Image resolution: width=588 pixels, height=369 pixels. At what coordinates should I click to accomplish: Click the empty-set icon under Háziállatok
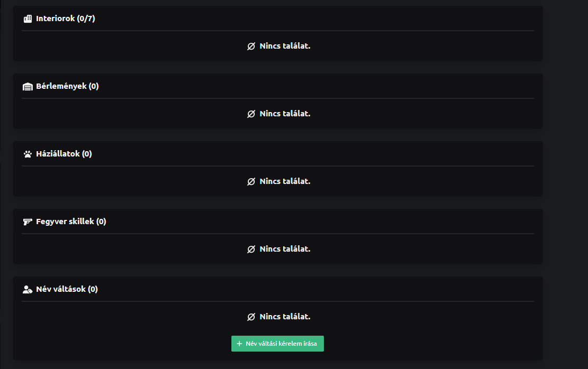click(x=251, y=181)
